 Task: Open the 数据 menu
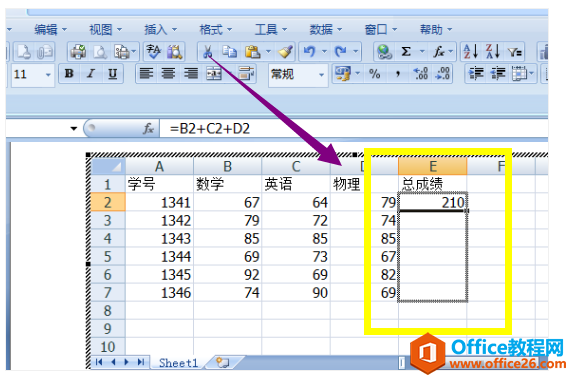(x=326, y=29)
